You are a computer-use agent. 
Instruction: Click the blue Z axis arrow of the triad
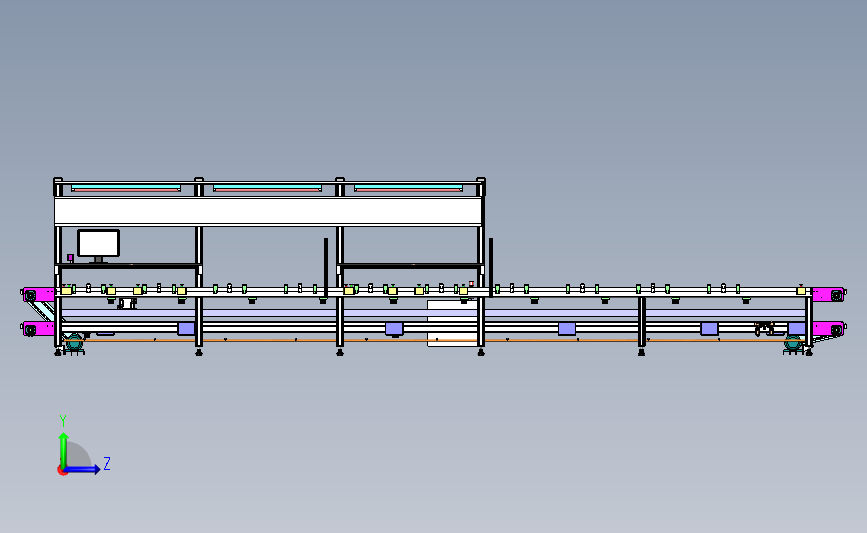(82, 469)
